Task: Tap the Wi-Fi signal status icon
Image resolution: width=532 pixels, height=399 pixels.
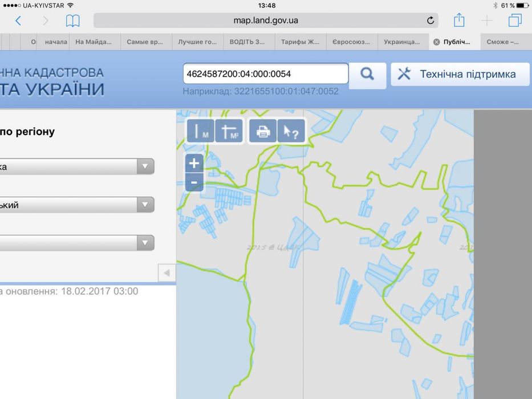Action: (70, 6)
